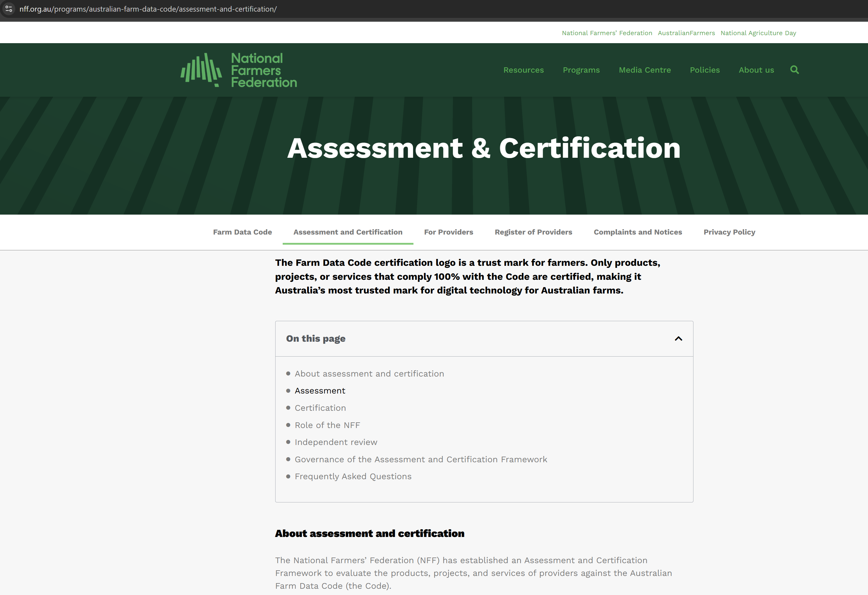Screen dimensions: 868x595
Task: Open the Policies menu
Action: click(704, 70)
